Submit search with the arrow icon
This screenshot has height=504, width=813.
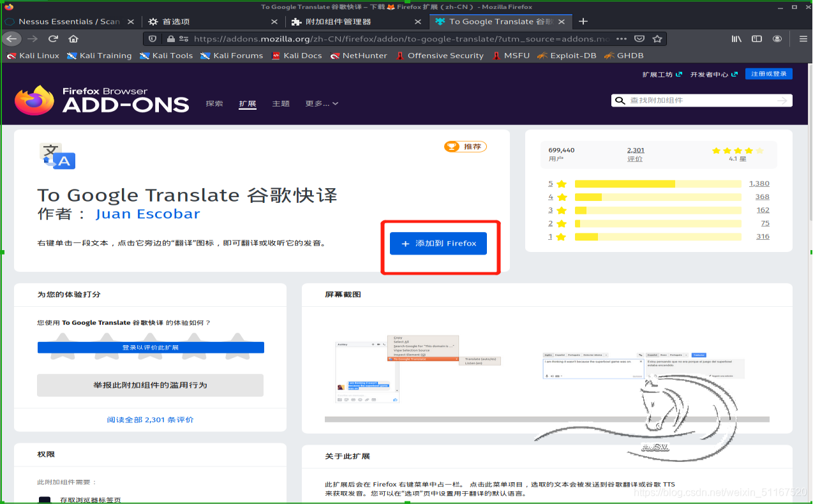point(782,101)
